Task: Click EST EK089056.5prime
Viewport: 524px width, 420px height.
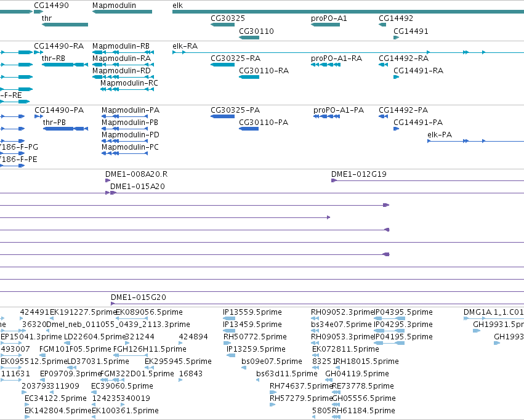Action: coord(149,312)
